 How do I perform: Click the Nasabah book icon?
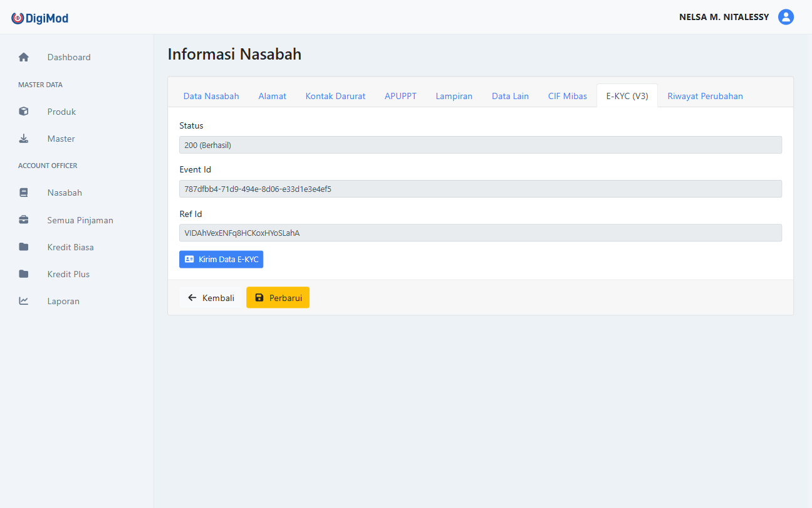24,193
